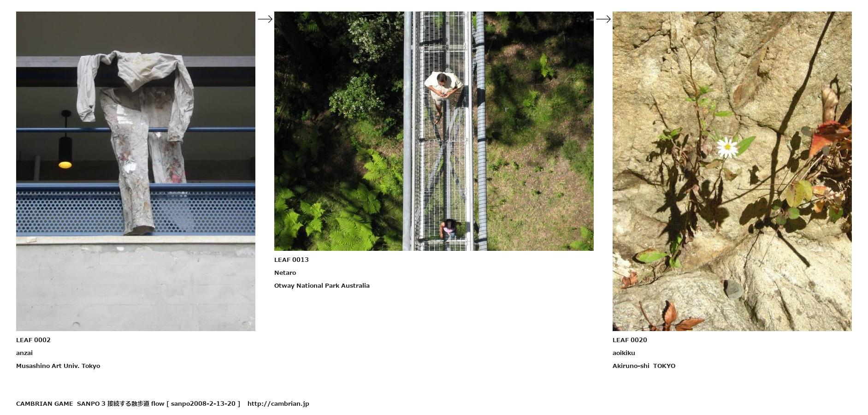Click the LEAF 0002 label

(33, 340)
